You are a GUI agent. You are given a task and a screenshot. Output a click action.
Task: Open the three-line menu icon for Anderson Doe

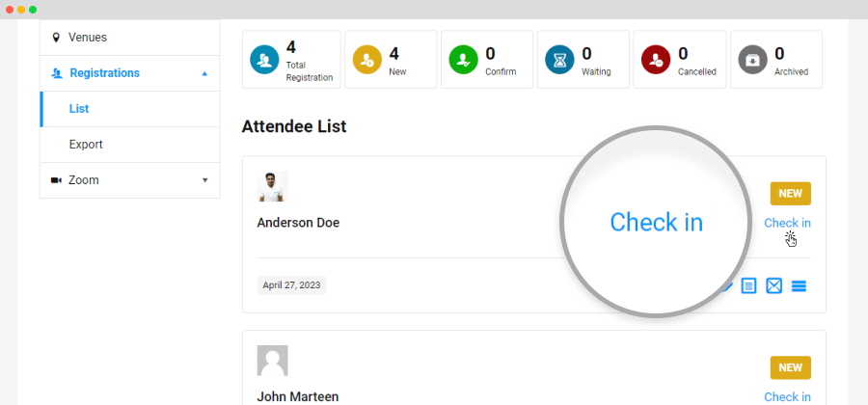(x=799, y=286)
